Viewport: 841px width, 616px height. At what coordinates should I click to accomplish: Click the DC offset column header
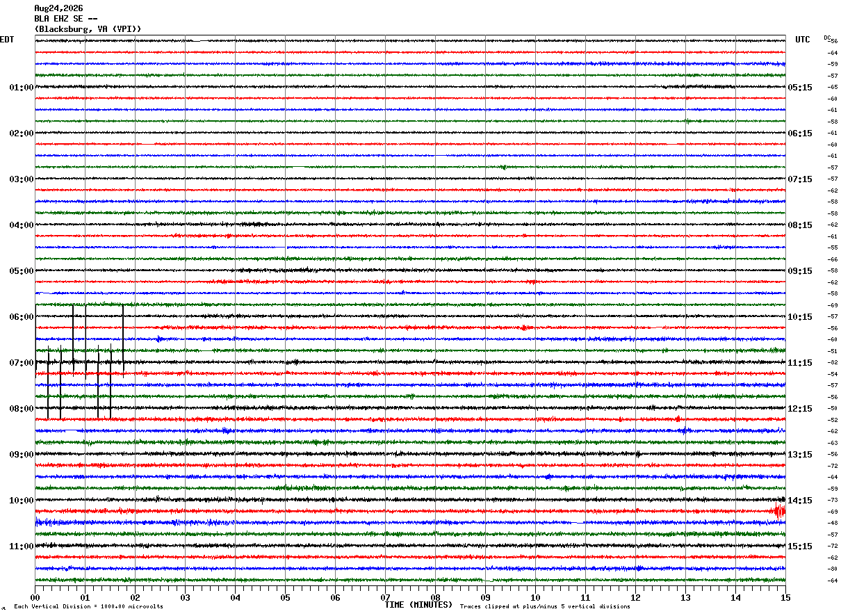coord(827,38)
